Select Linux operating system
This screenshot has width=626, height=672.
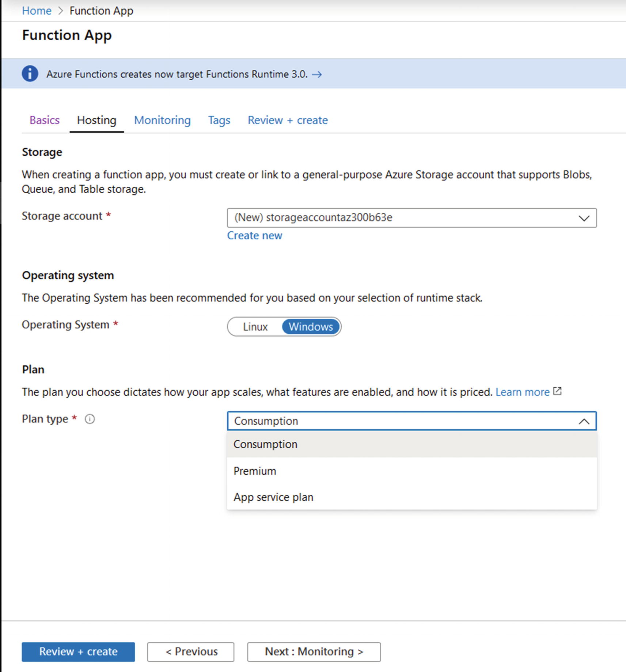pyautogui.click(x=255, y=327)
